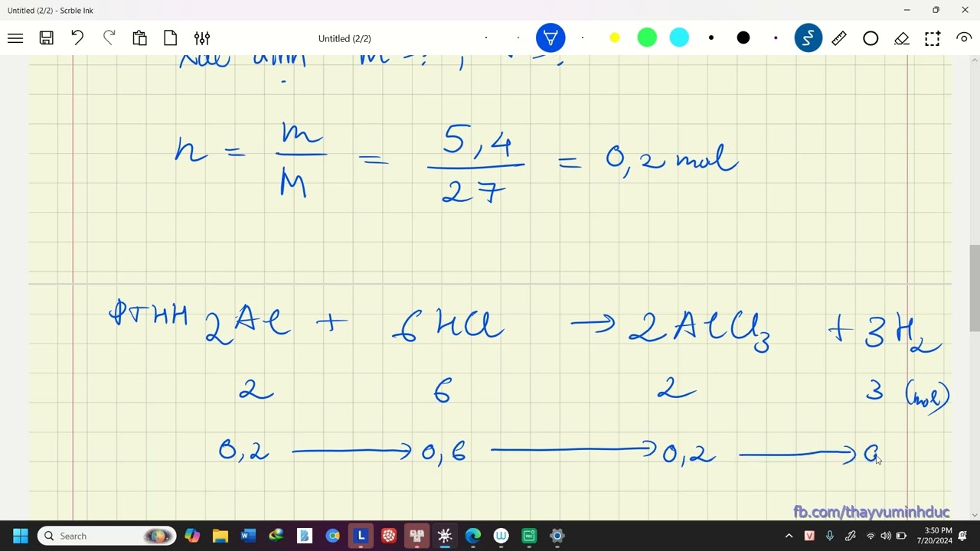Open the Wi-Fi network tray icon
The height and width of the screenshot is (551, 980).
[x=871, y=536]
